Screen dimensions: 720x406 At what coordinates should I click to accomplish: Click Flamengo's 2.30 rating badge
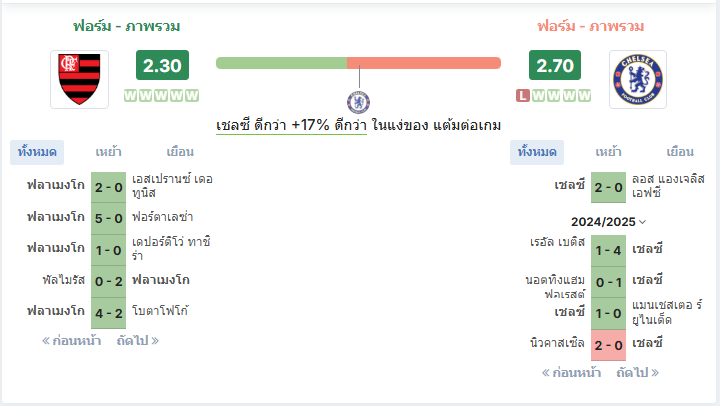(x=162, y=65)
